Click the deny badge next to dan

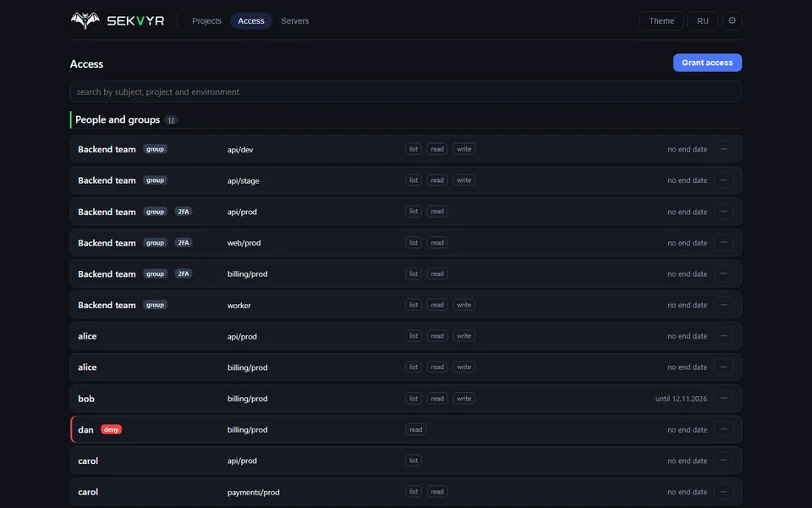pos(112,430)
